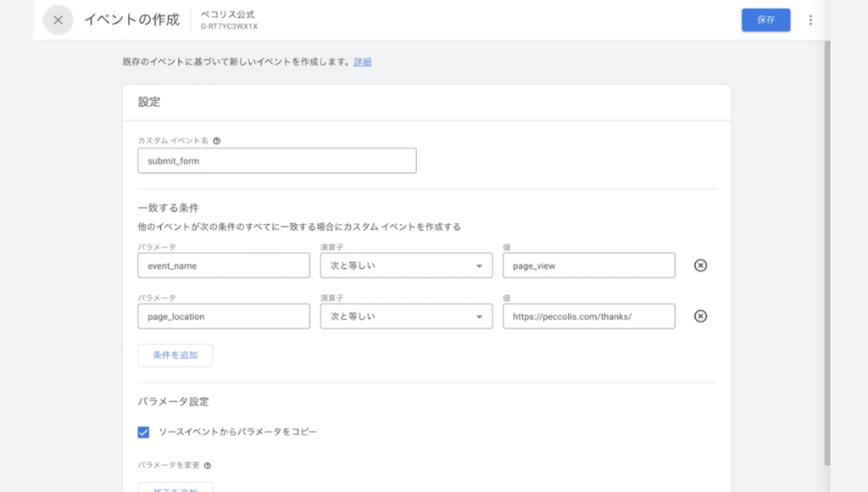Screen dimensions: 868x492
Task: Remove the event_name condition row
Action: (x=700, y=266)
